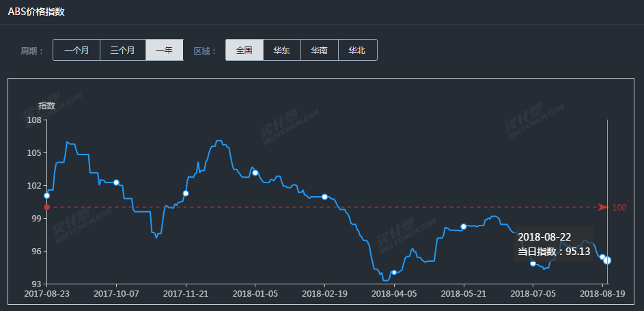
Task: Select the 华北 region button
Action: coord(357,50)
